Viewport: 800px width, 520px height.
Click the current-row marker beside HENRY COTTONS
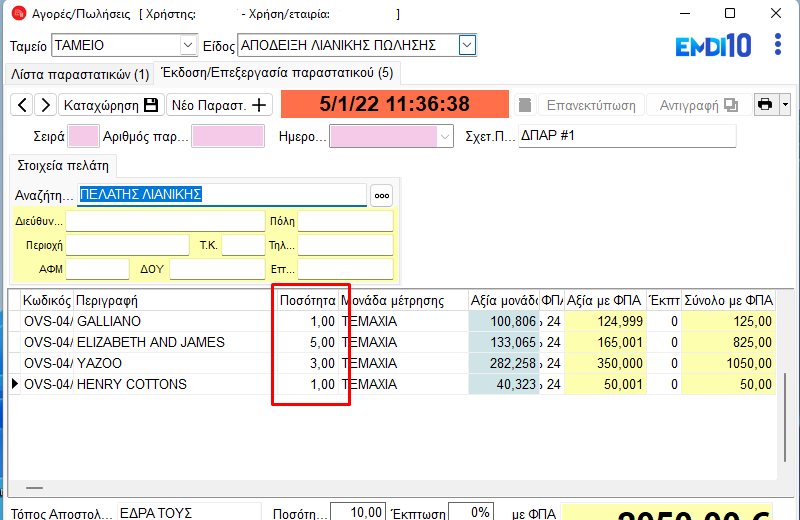[x=14, y=384]
